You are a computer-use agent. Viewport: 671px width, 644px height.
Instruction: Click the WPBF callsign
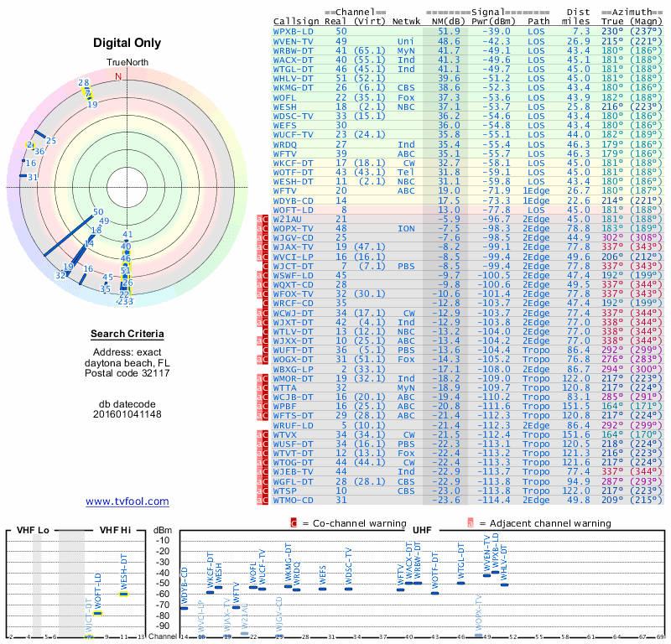(x=284, y=407)
